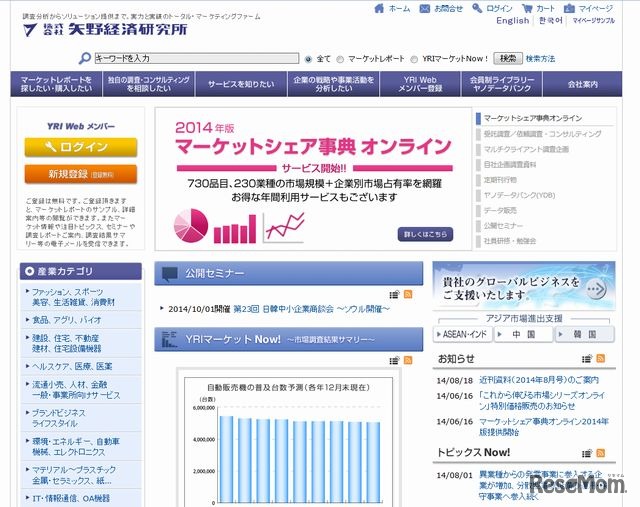Open list view icon for 公開セミナー section
Screen dimensions: 640x507
tap(394, 294)
